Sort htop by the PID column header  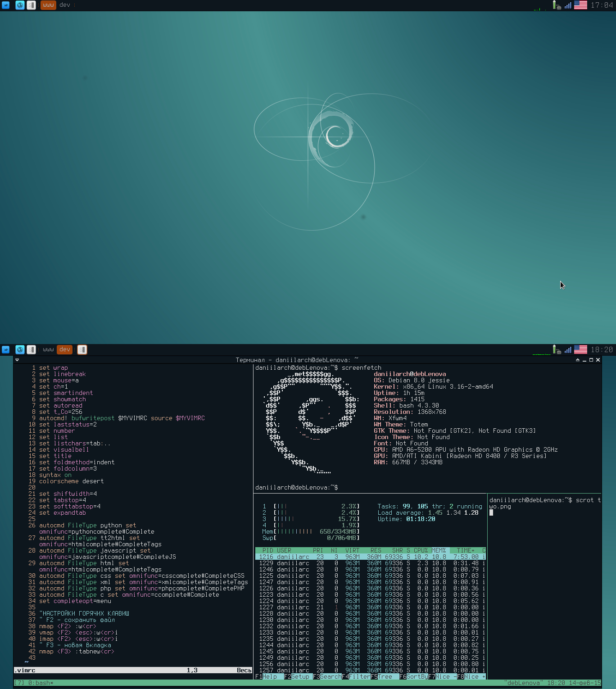click(267, 550)
